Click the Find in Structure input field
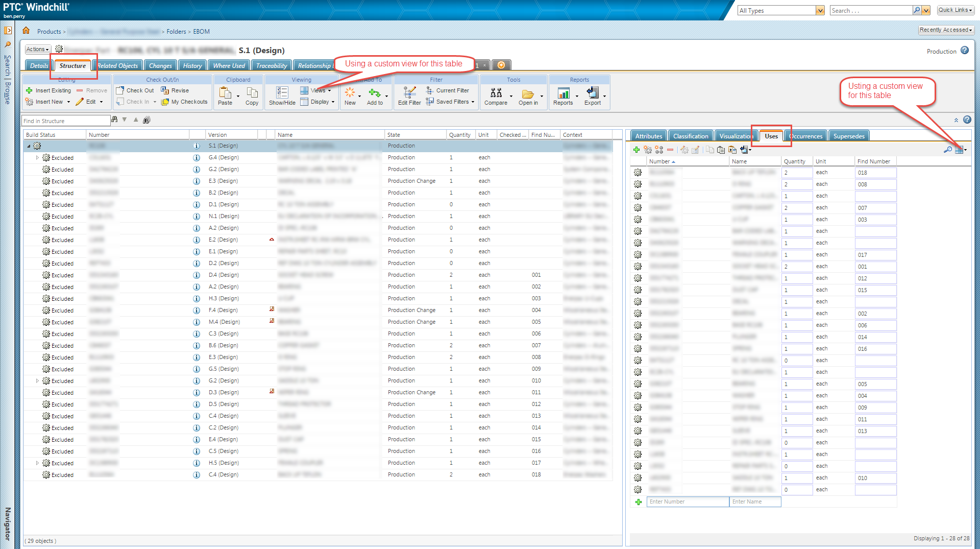The width and height of the screenshot is (980, 549). click(65, 121)
